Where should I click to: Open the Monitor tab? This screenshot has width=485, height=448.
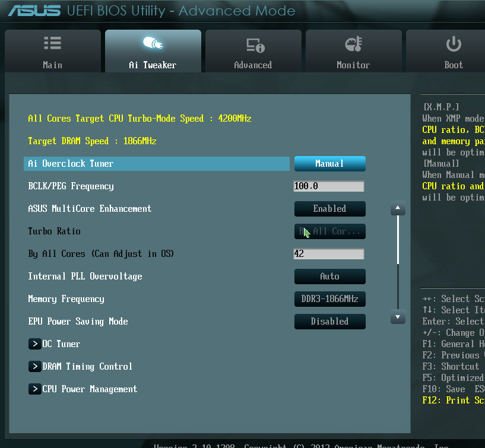353,51
